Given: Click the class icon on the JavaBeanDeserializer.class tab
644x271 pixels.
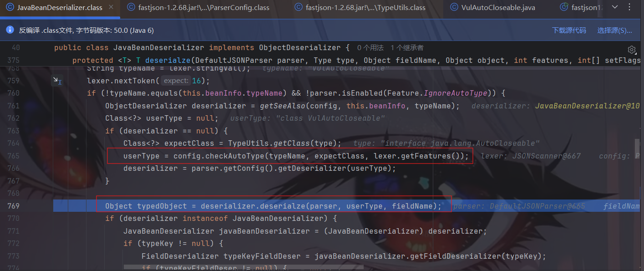Looking at the screenshot, I should tap(10, 7).
